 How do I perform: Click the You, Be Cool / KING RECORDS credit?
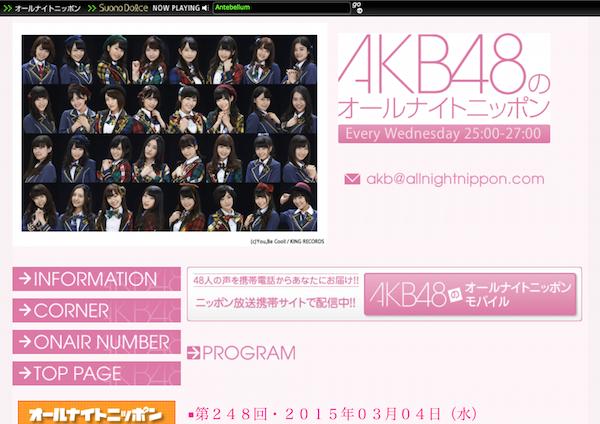pos(287,241)
